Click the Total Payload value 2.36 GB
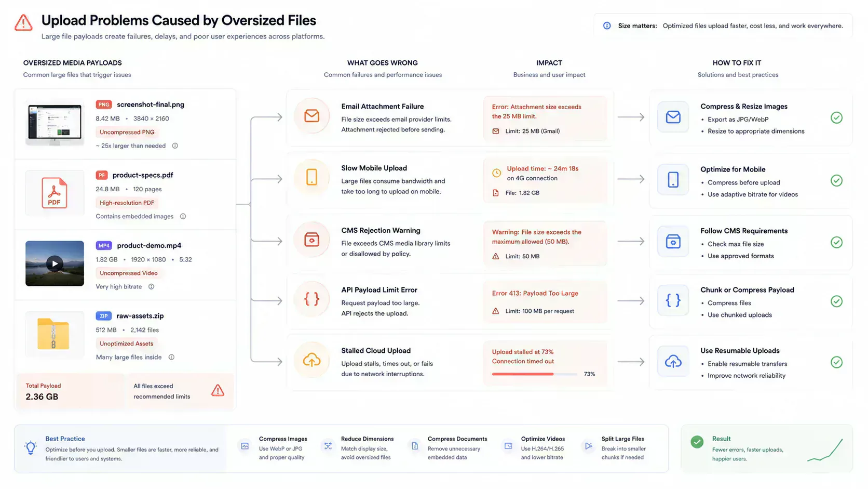 click(42, 397)
